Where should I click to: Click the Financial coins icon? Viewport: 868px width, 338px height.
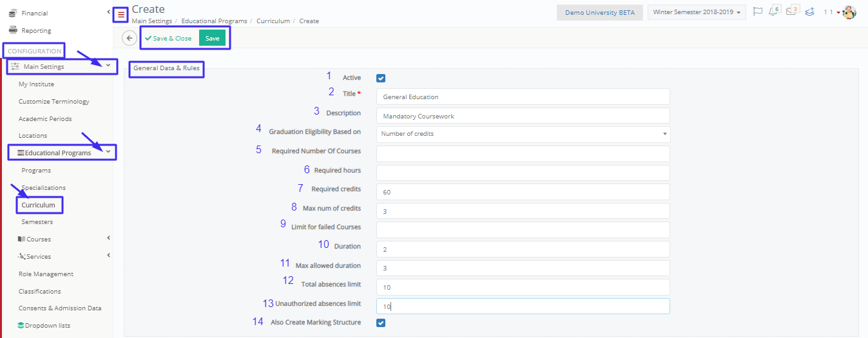[12, 13]
